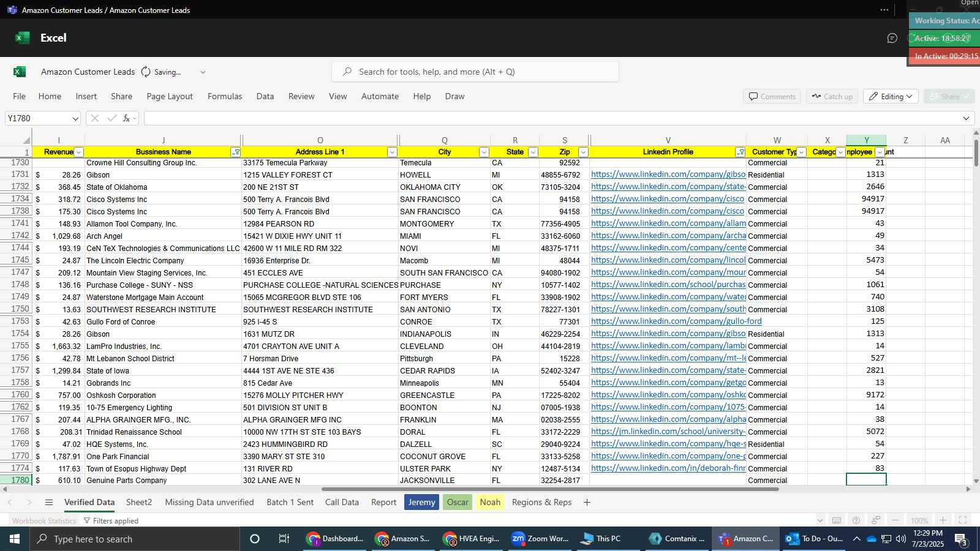The image size is (980, 551).
Task: Click Workbook Statistics in status bar
Action: pyautogui.click(x=44, y=520)
